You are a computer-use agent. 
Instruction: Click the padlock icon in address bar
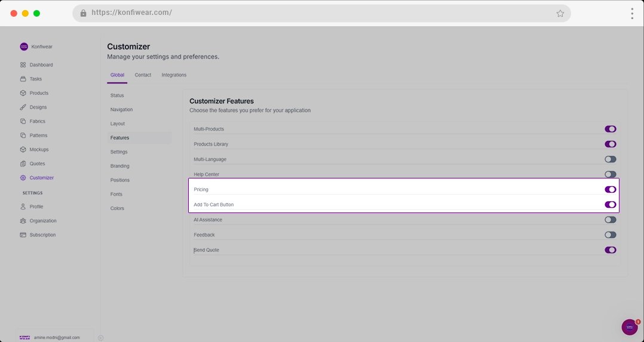tap(84, 13)
